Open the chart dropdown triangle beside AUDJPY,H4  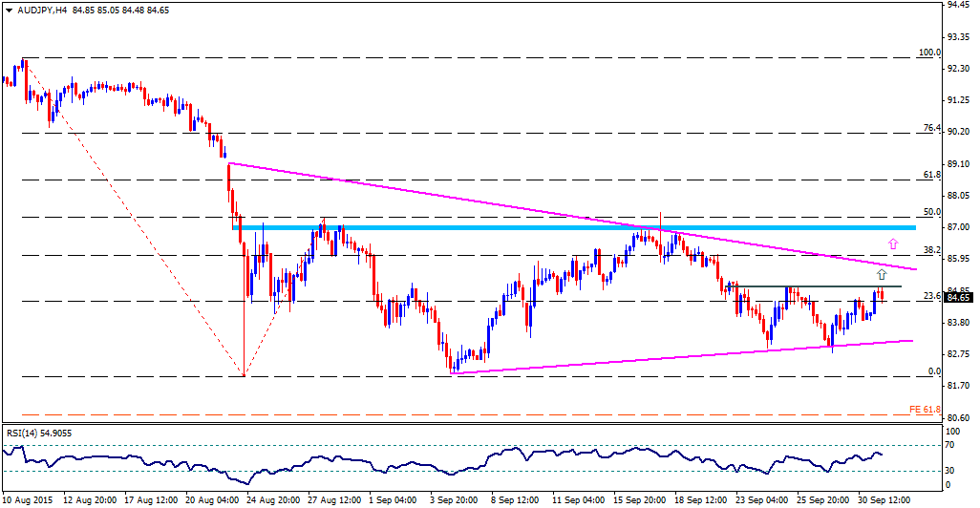9,10
